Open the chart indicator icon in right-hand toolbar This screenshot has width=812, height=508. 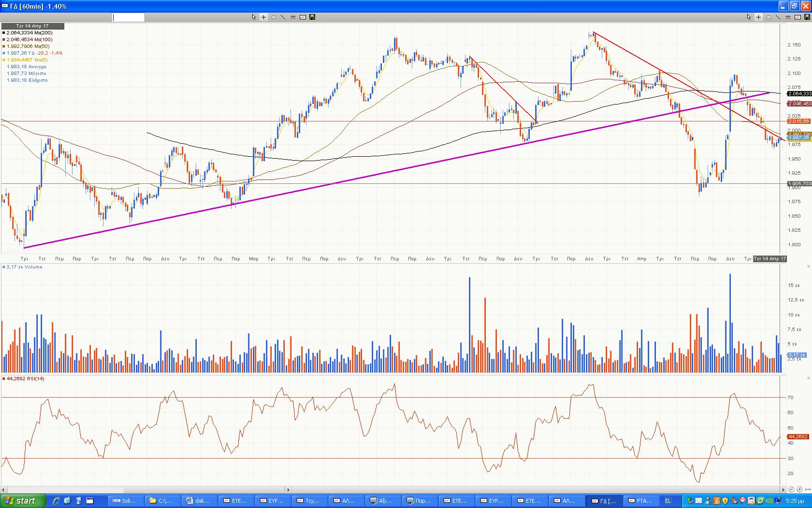pyautogui.click(x=797, y=17)
